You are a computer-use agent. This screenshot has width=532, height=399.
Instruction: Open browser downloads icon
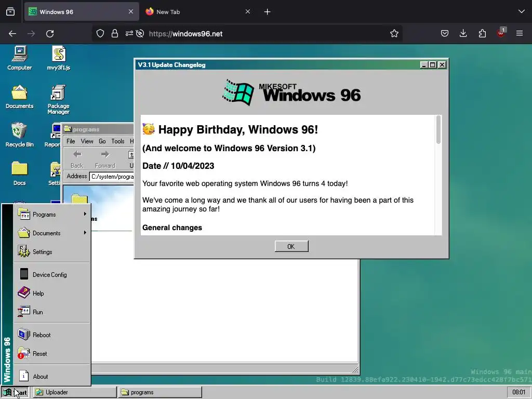463,33
